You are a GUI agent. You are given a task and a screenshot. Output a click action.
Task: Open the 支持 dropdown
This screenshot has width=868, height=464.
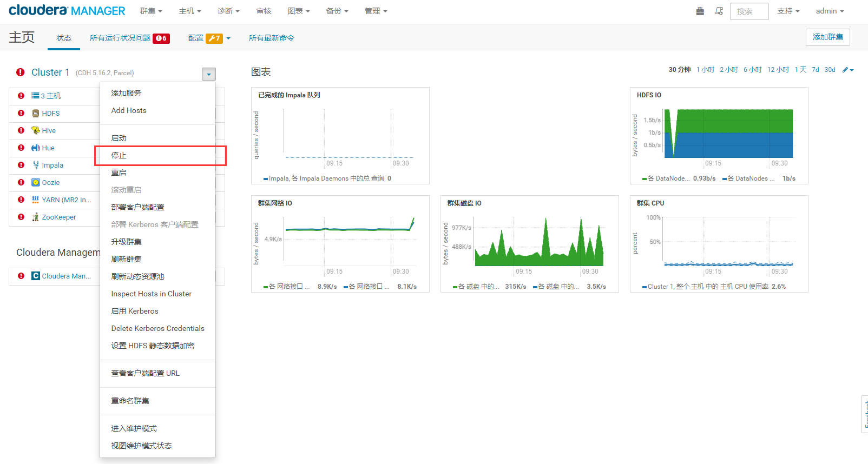click(788, 11)
